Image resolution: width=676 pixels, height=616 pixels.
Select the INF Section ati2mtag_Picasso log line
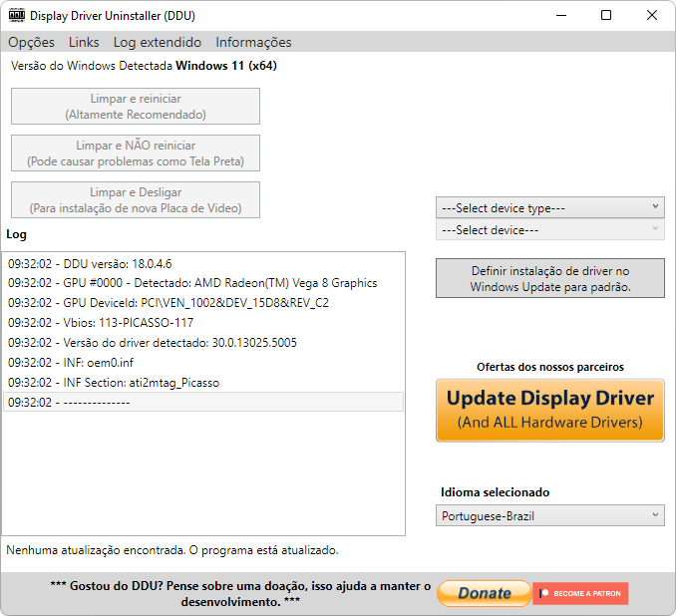coord(203,383)
